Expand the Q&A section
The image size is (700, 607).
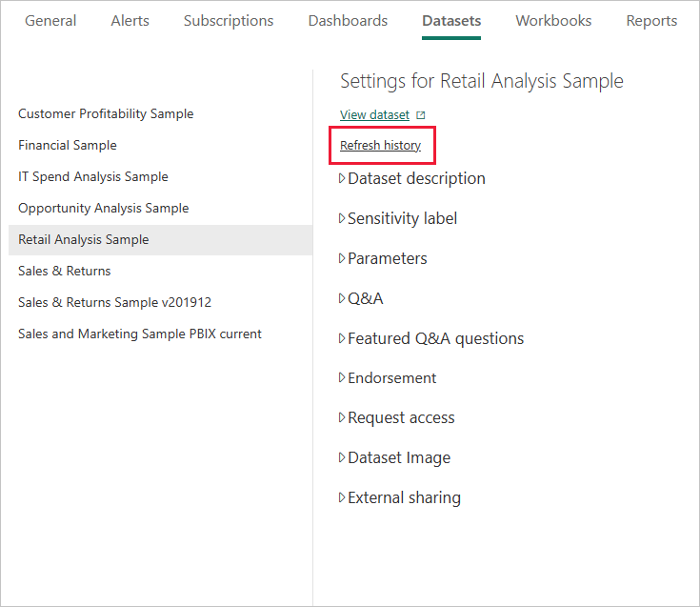[x=343, y=298]
